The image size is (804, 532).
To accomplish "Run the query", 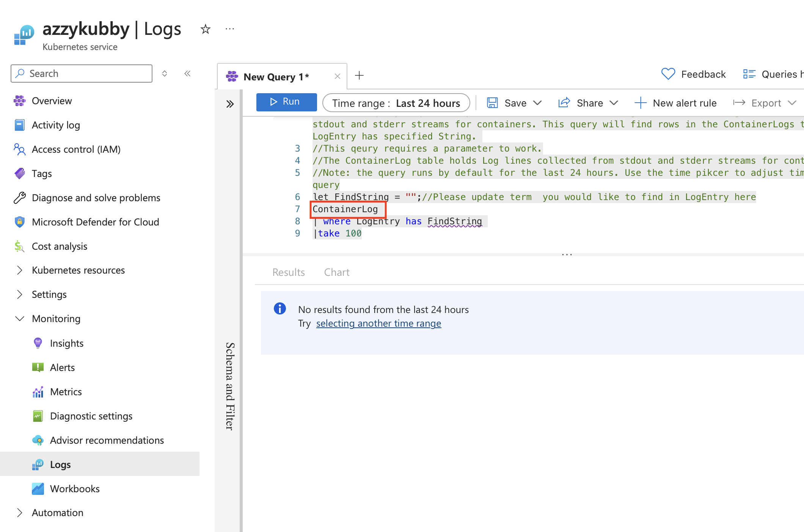I will [287, 102].
